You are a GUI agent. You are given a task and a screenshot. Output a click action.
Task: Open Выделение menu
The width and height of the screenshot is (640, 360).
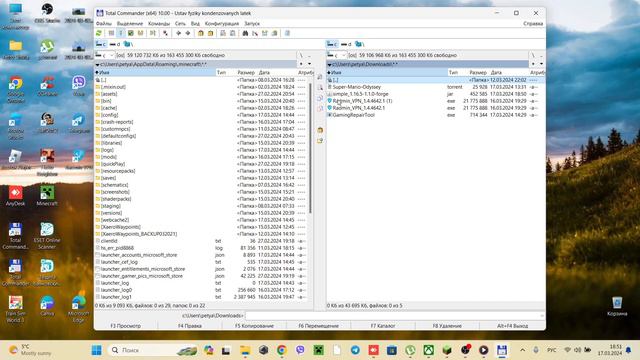[x=130, y=24]
